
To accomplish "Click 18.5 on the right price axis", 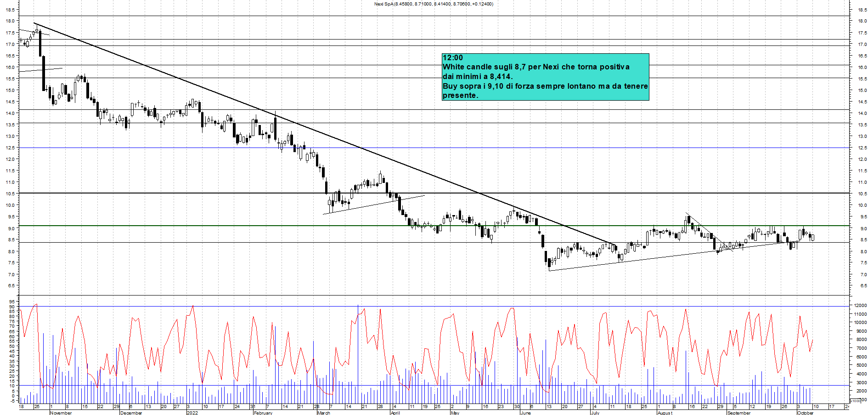I will pos(862,10).
